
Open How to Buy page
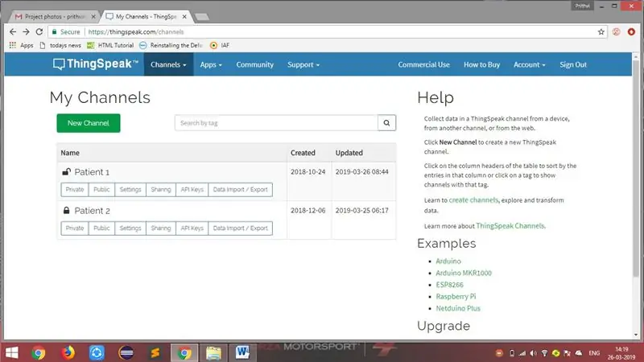[481, 64]
